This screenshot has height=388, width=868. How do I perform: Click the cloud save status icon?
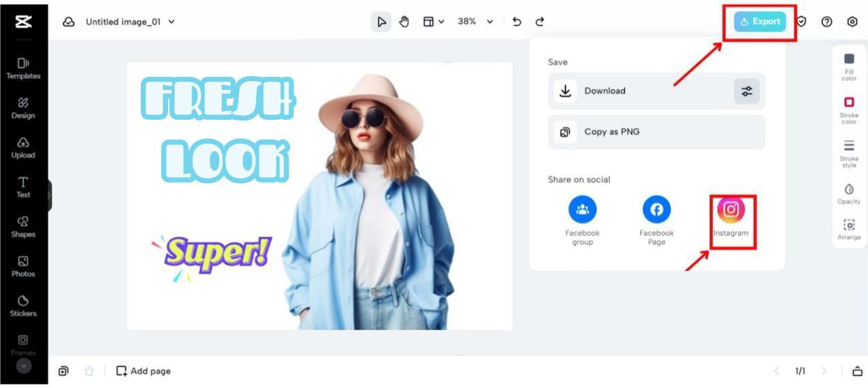click(x=68, y=22)
